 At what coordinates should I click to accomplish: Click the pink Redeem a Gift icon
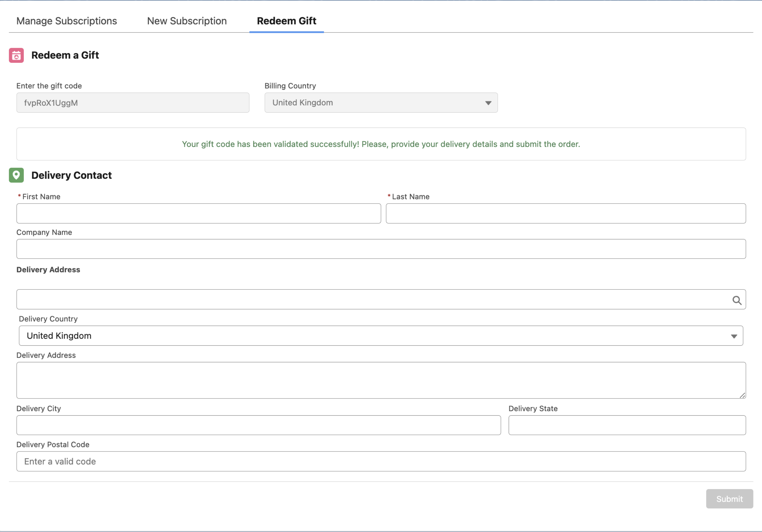pos(16,55)
